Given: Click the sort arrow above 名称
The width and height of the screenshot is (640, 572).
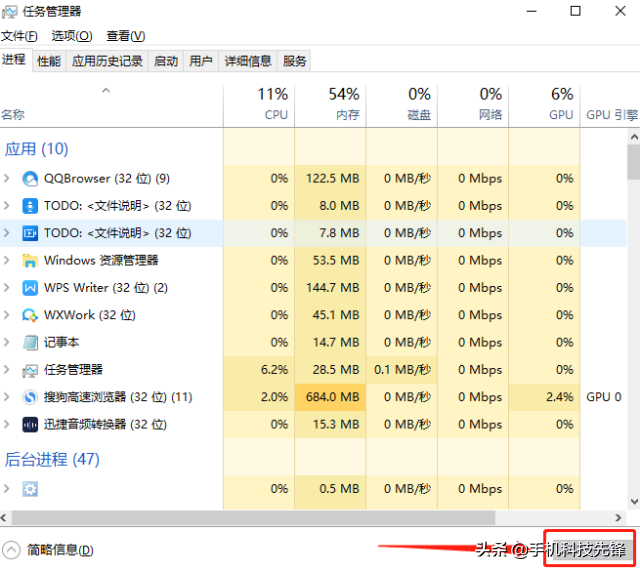Looking at the screenshot, I should (106, 91).
